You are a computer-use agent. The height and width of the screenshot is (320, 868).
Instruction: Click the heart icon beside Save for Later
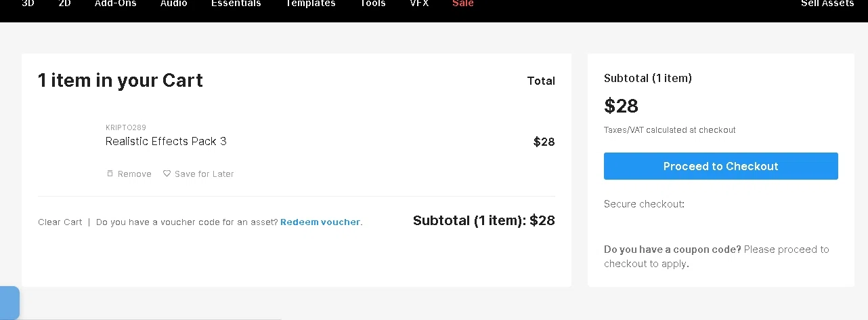167,174
